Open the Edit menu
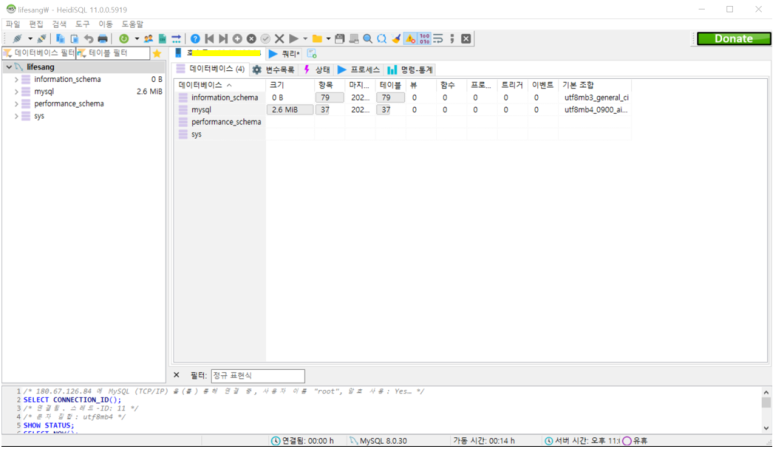The width and height of the screenshot is (773, 449). (36, 24)
